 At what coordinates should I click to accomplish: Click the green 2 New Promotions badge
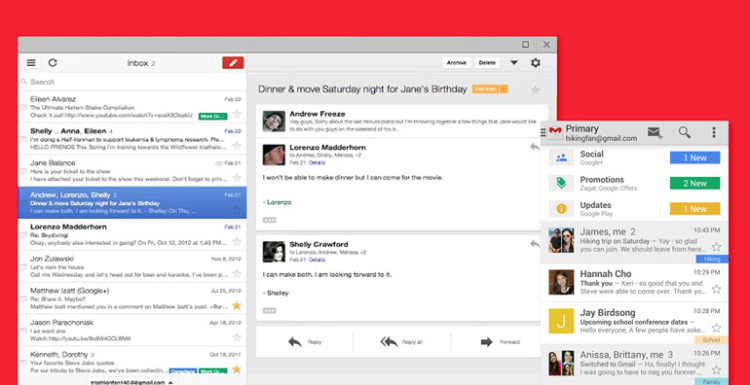coord(695,183)
